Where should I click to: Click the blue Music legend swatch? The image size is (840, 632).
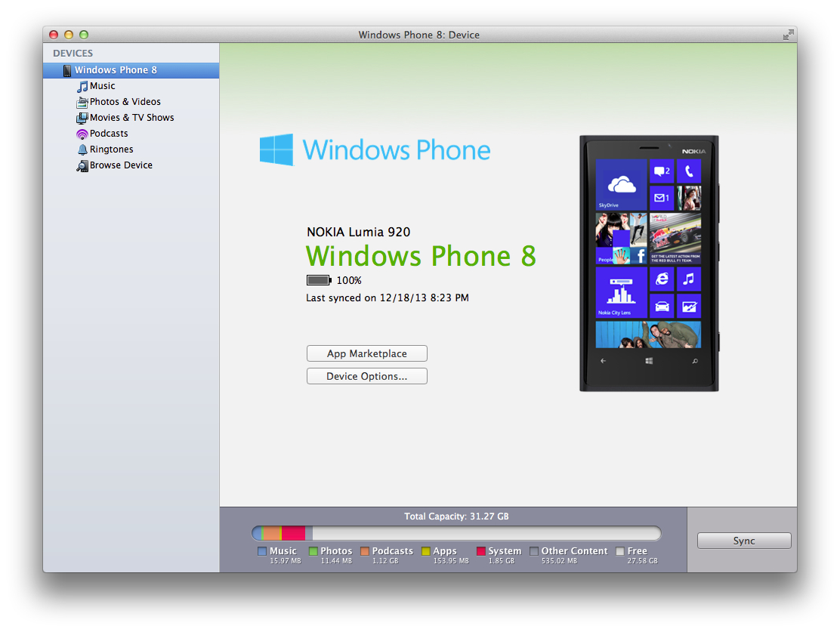[x=262, y=551]
